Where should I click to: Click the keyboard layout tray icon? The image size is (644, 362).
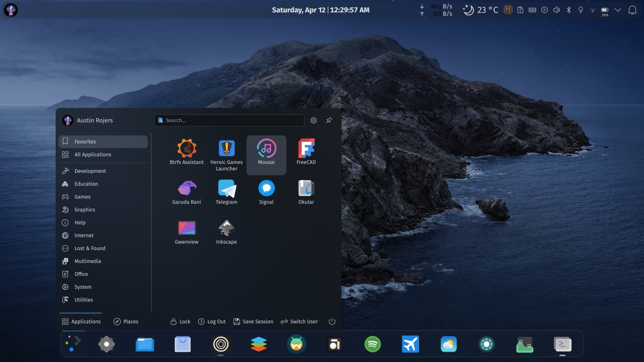point(532,10)
